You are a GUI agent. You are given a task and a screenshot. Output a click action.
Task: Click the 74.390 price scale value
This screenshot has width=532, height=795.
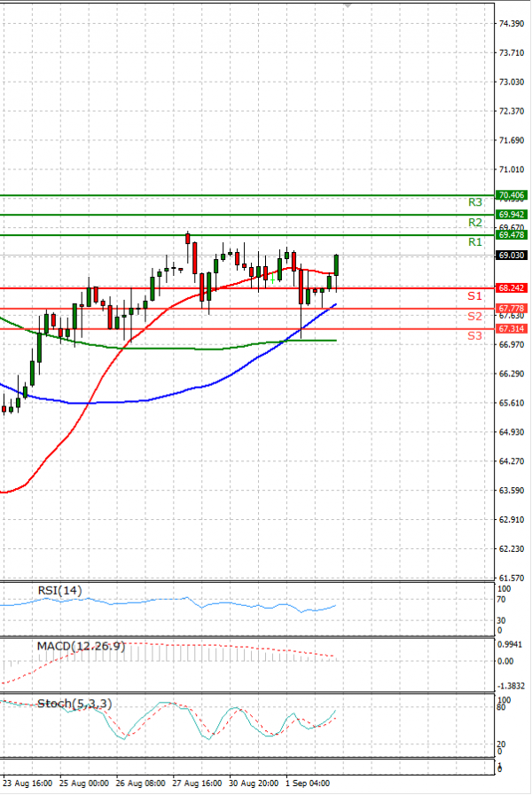(x=512, y=24)
